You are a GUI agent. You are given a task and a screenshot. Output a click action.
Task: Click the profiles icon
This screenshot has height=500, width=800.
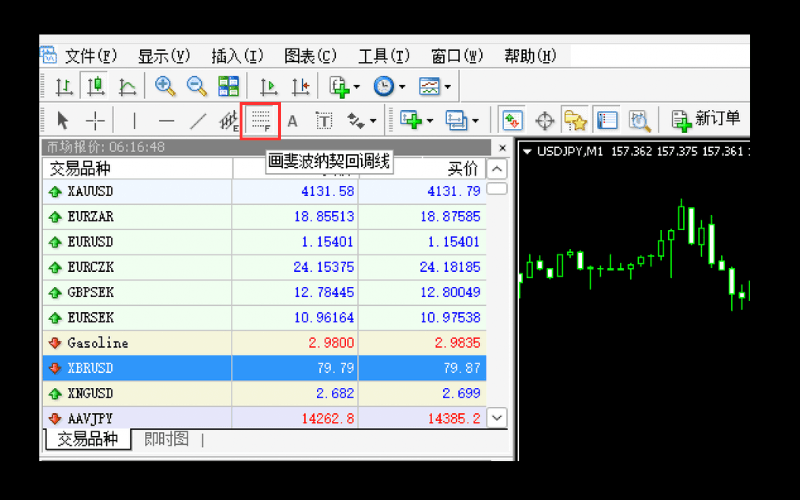456,121
